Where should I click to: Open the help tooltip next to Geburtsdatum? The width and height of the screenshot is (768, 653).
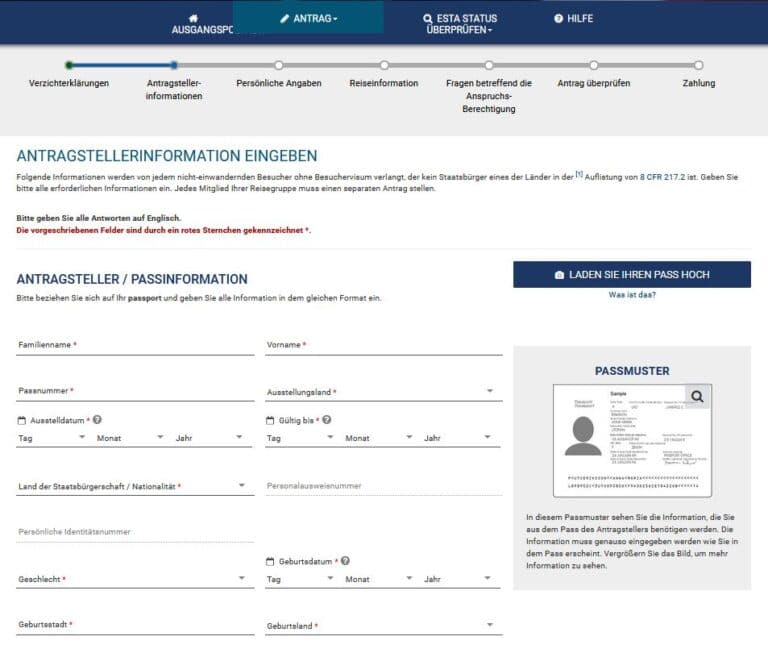click(x=345, y=561)
